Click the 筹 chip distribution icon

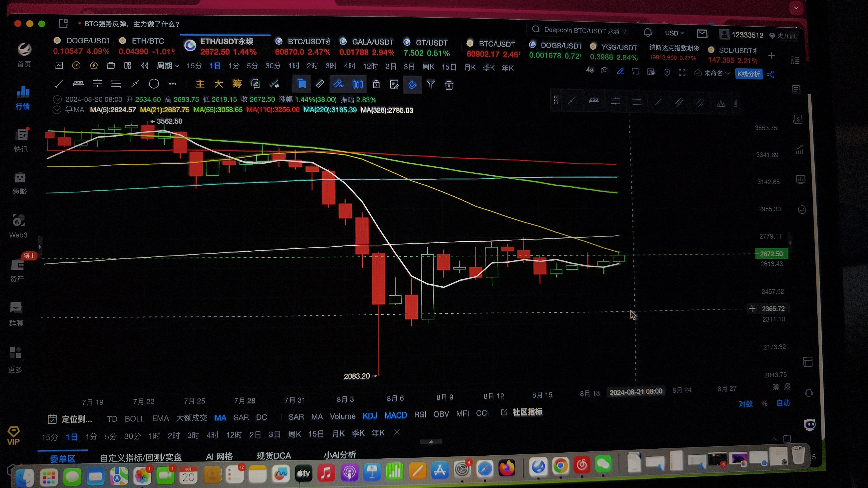tap(237, 83)
